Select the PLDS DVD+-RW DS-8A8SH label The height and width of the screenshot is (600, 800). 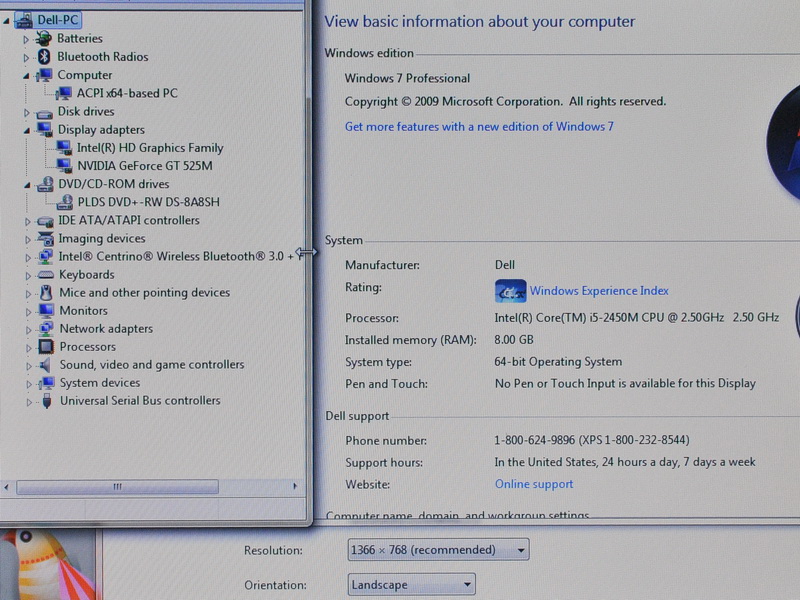click(148, 202)
